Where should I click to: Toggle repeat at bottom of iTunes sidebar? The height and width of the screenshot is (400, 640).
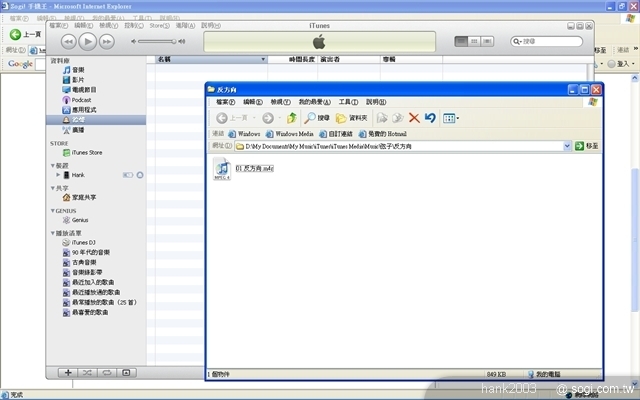[x=107, y=372]
